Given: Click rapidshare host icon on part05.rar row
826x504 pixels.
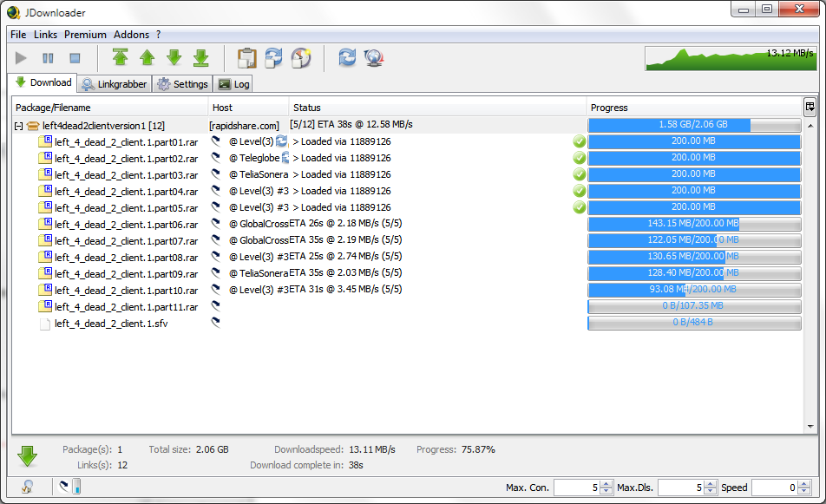Looking at the screenshot, I should point(216,206).
